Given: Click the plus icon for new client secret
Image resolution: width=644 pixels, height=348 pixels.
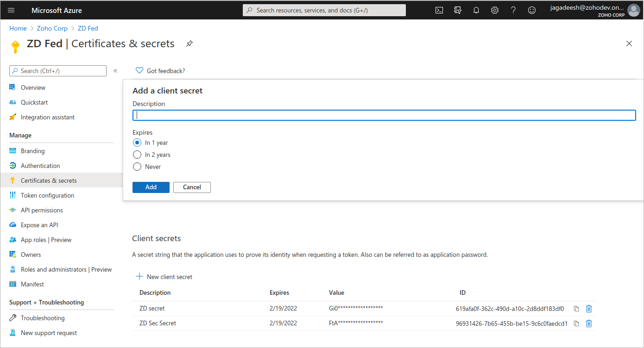Looking at the screenshot, I should [139, 277].
